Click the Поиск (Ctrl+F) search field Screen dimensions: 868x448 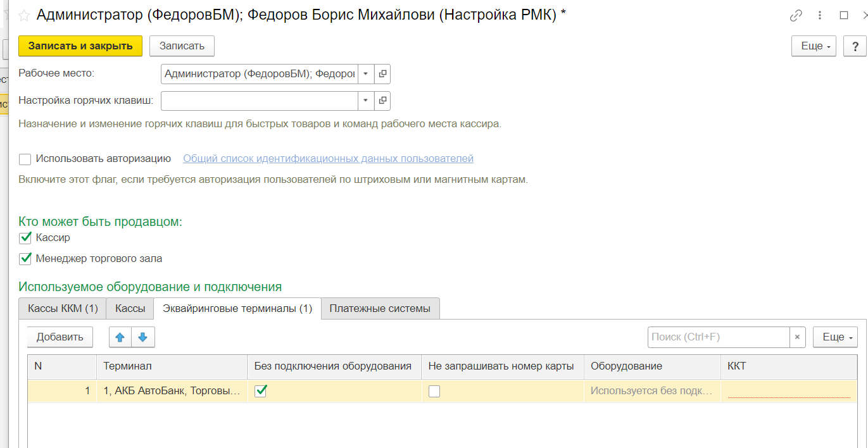point(718,337)
